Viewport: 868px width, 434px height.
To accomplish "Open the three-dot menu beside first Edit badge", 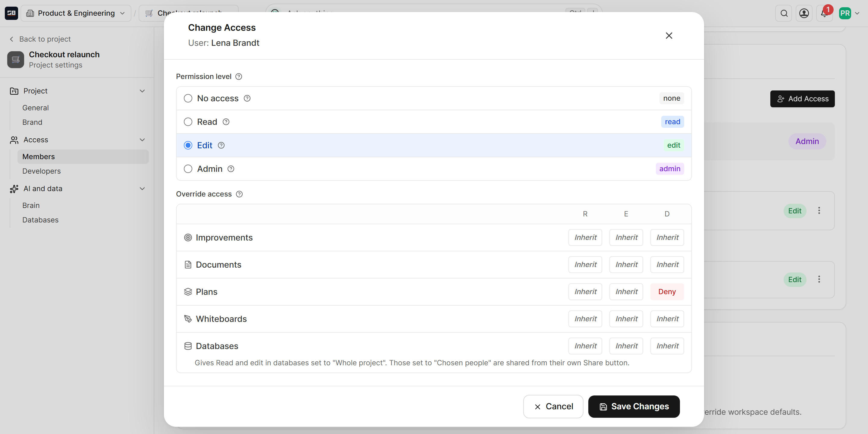I will coord(819,211).
